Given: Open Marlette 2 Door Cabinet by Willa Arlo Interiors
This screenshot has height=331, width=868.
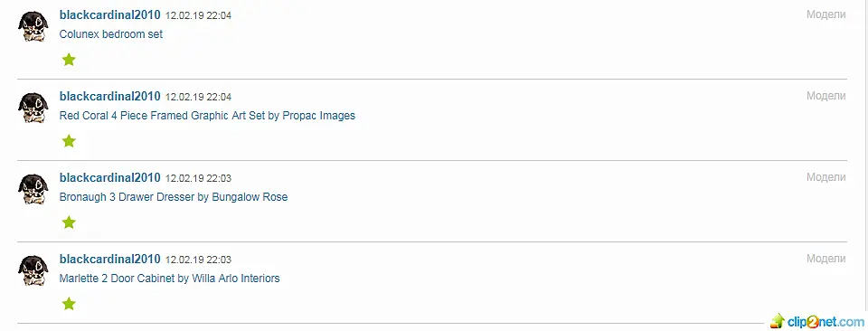Looking at the screenshot, I should (x=169, y=279).
